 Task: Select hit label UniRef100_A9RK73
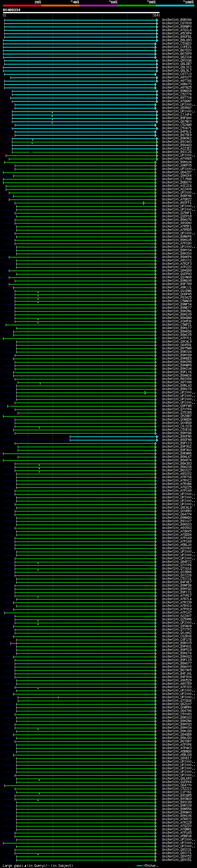tap(176, 84)
